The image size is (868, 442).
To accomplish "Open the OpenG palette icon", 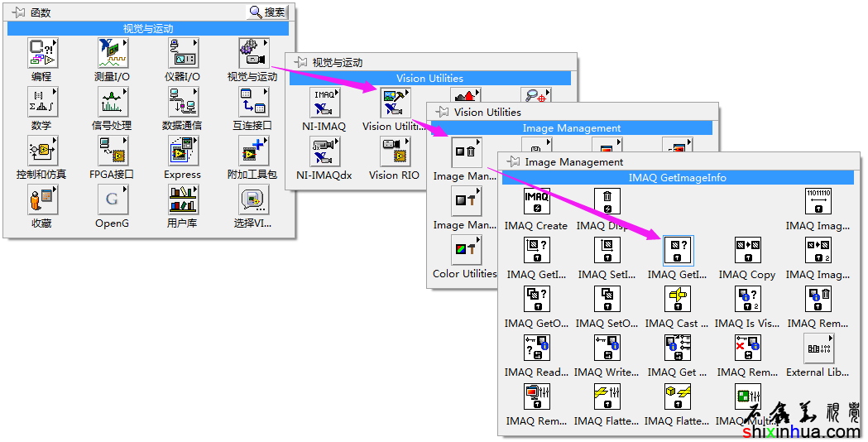I will pyautogui.click(x=112, y=200).
